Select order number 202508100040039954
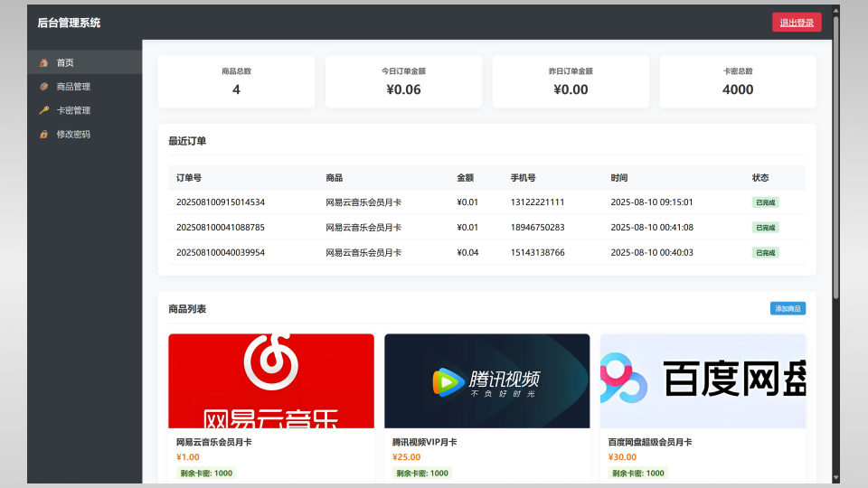868x488 pixels. [221, 252]
